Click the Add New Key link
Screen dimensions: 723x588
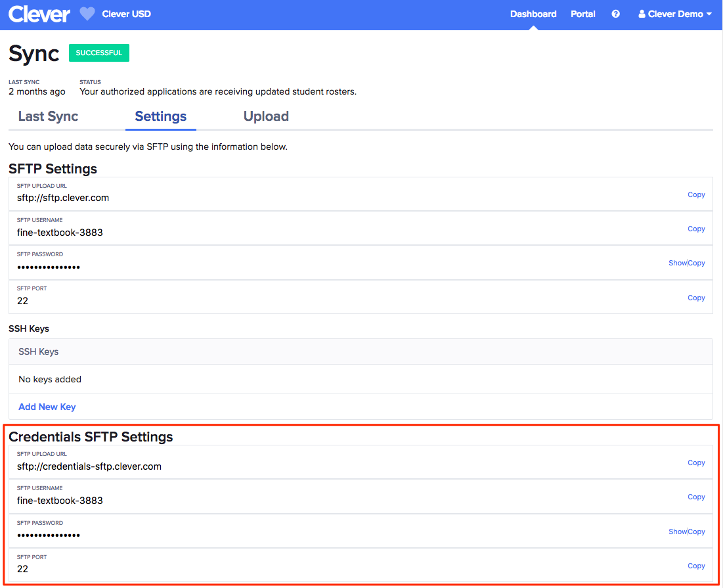pos(47,407)
